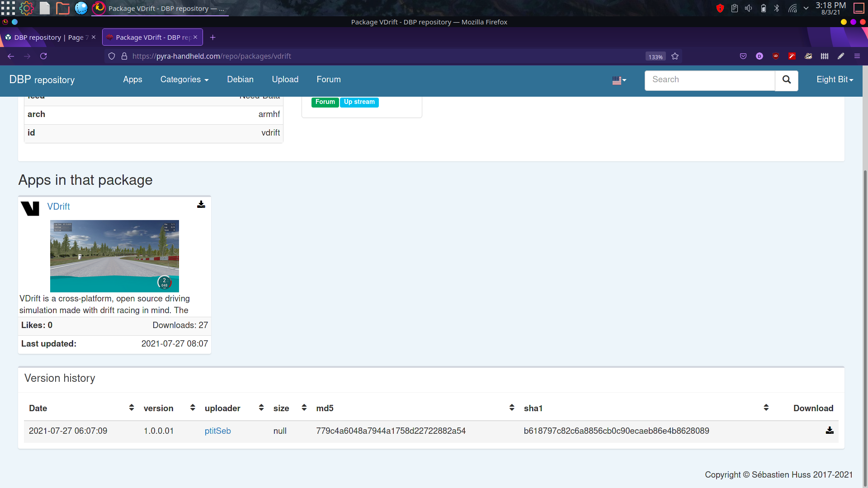Viewport: 868px width, 488px height.
Task: Download VDrift app via card icon
Action: point(201,205)
